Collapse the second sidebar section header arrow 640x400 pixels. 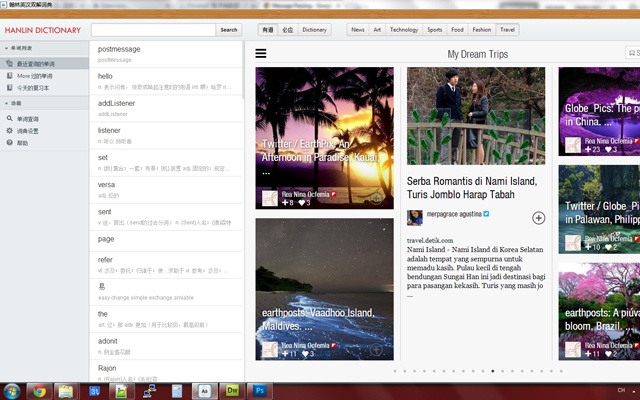click(6, 103)
